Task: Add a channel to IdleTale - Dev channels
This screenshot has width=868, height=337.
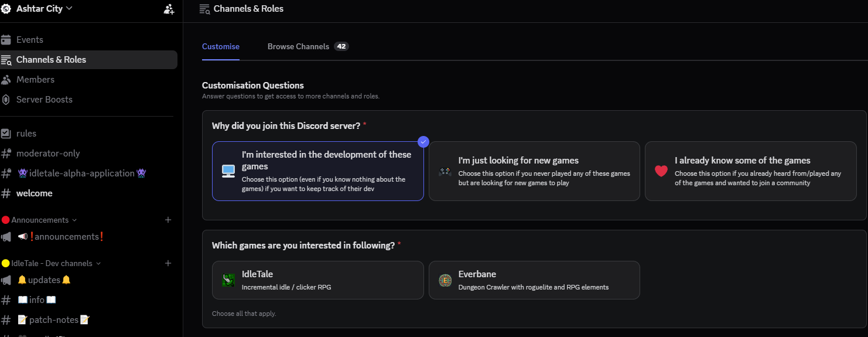Action: coord(168,263)
